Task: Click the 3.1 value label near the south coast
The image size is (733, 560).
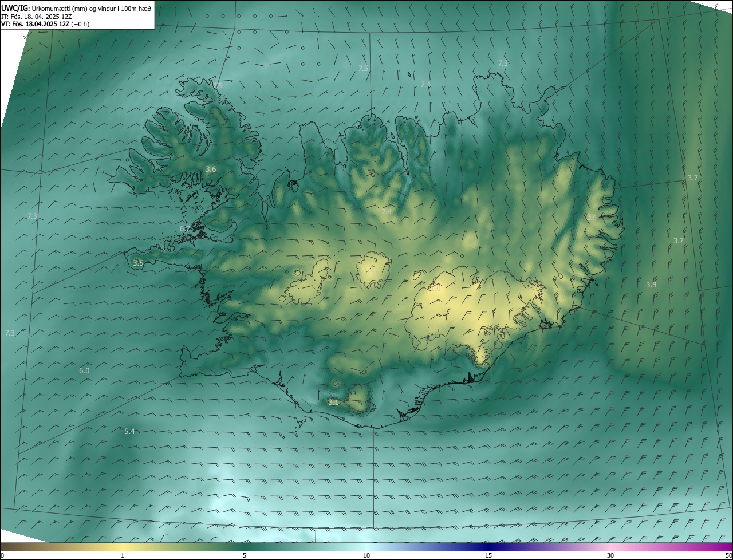Action: (333, 403)
